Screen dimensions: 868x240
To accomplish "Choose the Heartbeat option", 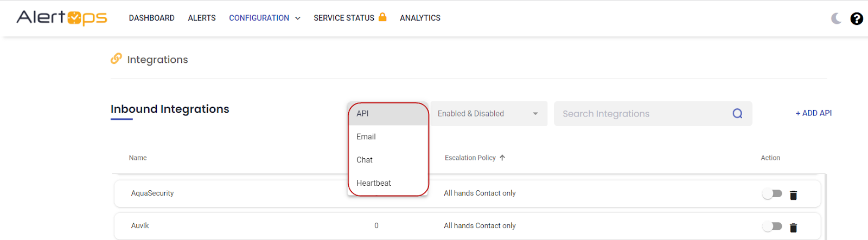I will coord(374,183).
